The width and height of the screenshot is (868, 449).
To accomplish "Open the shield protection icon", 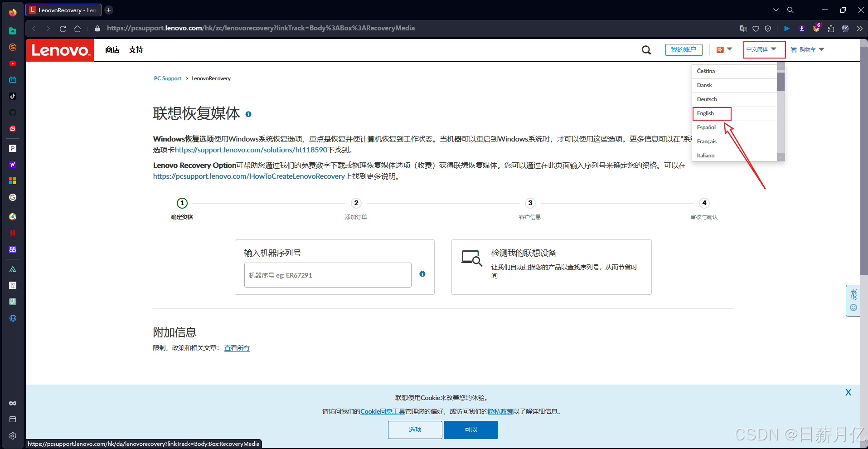I will (768, 29).
